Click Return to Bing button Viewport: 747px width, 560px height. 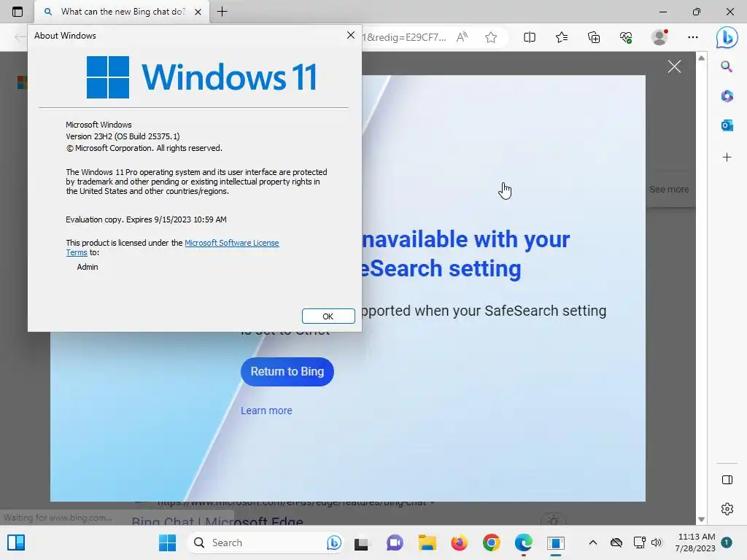(x=287, y=371)
